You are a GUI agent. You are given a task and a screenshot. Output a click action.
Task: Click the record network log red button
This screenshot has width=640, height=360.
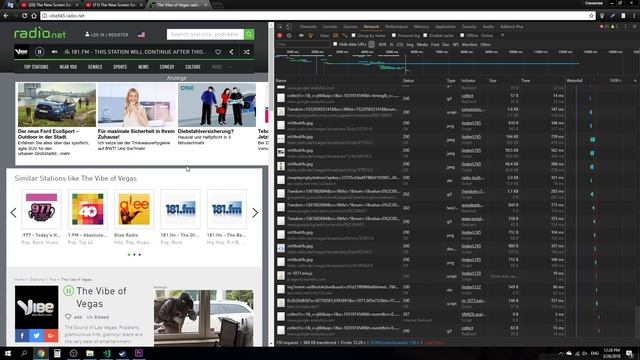pos(280,36)
